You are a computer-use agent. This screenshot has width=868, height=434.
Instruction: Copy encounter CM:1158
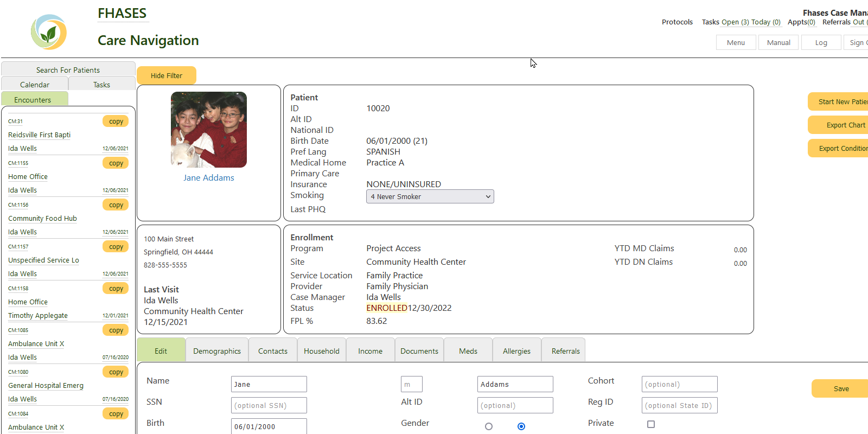(116, 288)
